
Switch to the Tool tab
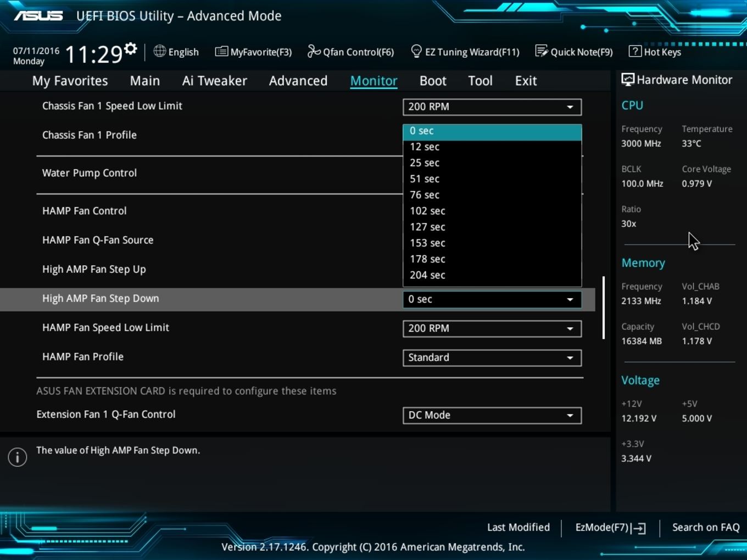pyautogui.click(x=480, y=81)
